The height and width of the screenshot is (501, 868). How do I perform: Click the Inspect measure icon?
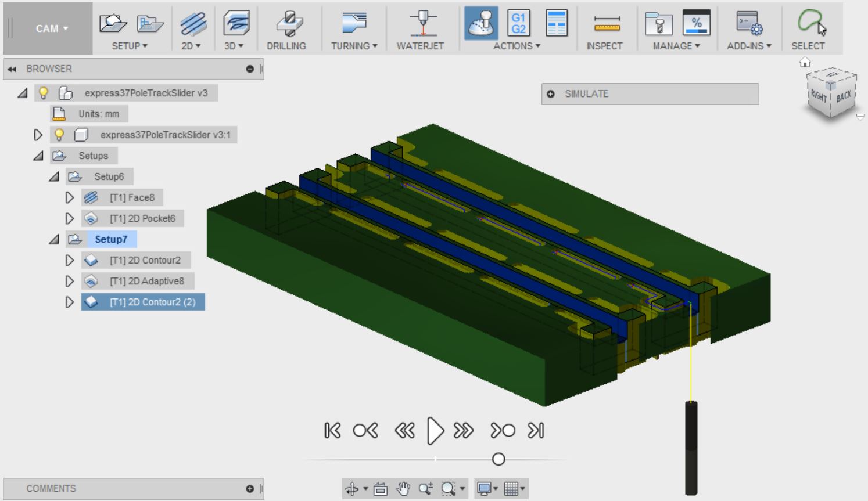coord(607,24)
